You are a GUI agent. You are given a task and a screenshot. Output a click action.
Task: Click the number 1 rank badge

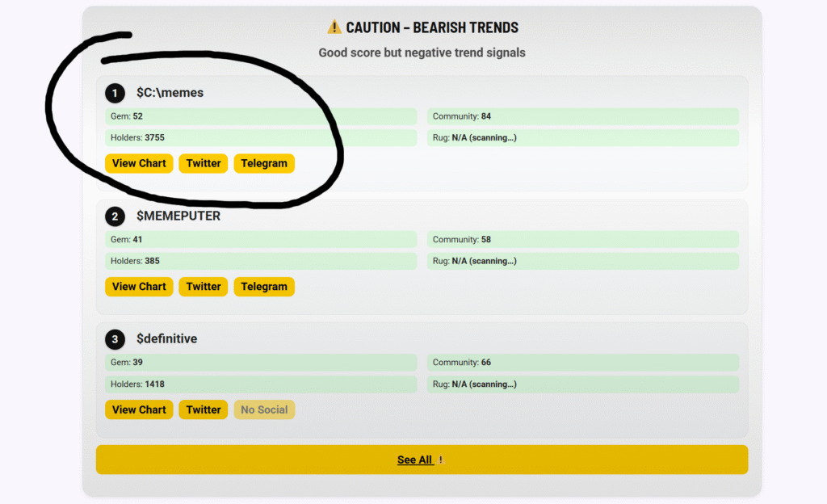[115, 93]
